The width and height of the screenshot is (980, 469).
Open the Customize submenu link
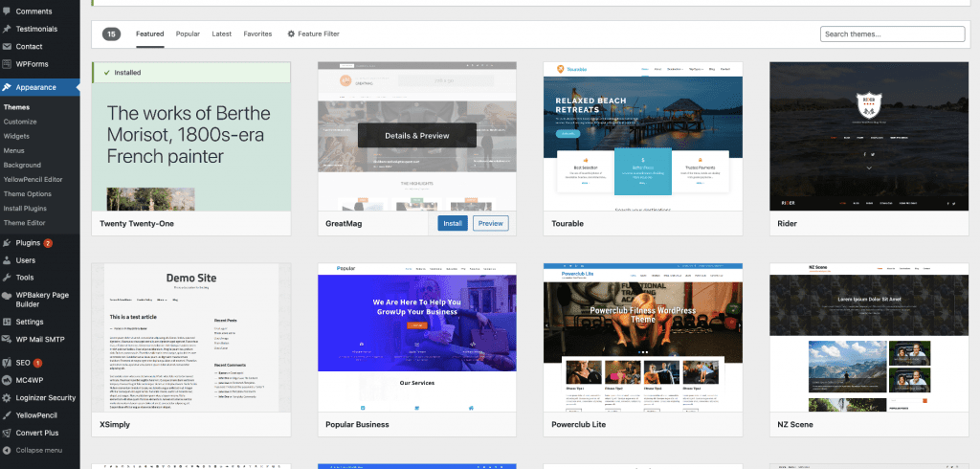tap(20, 122)
